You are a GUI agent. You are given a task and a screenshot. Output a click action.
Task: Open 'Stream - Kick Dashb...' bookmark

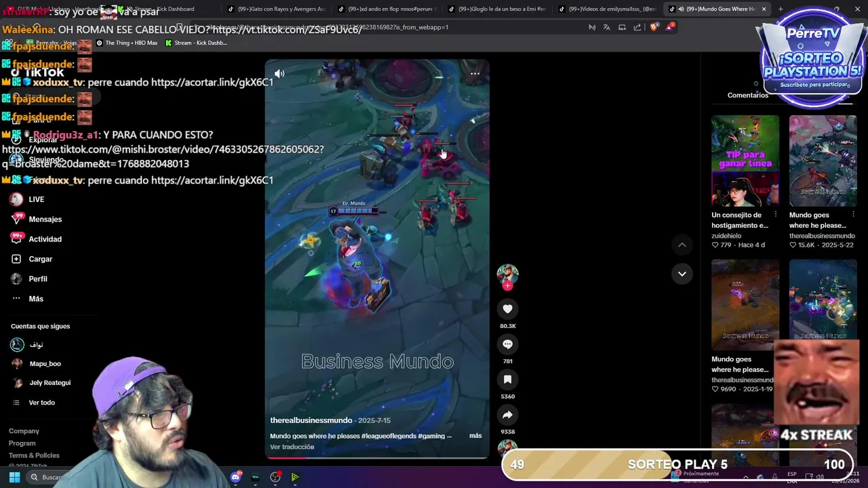tap(195, 43)
